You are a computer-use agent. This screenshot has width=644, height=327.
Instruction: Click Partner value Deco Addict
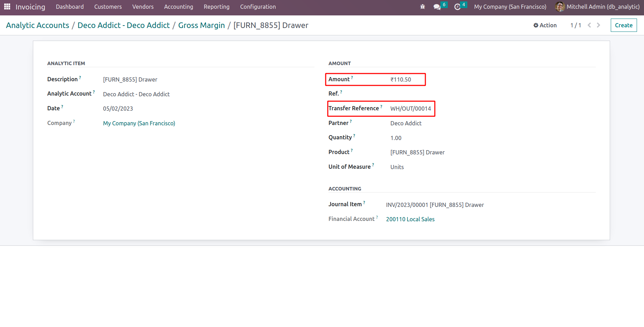pos(406,123)
